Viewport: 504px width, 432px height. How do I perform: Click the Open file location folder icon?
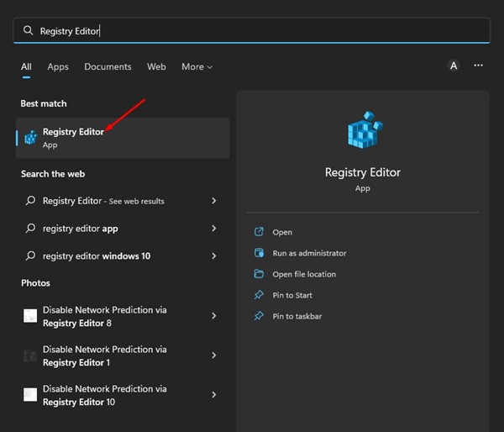click(259, 274)
